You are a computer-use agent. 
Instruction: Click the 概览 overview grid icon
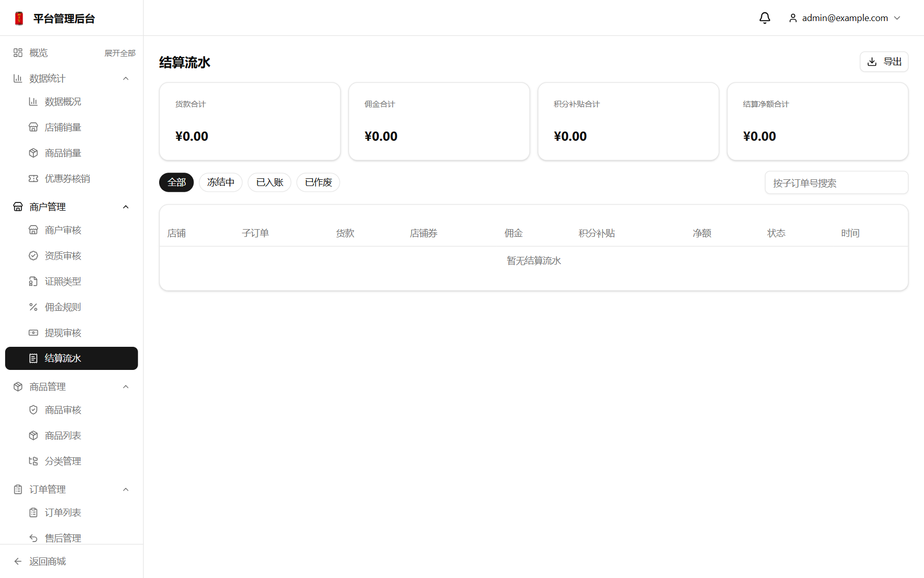pos(18,52)
